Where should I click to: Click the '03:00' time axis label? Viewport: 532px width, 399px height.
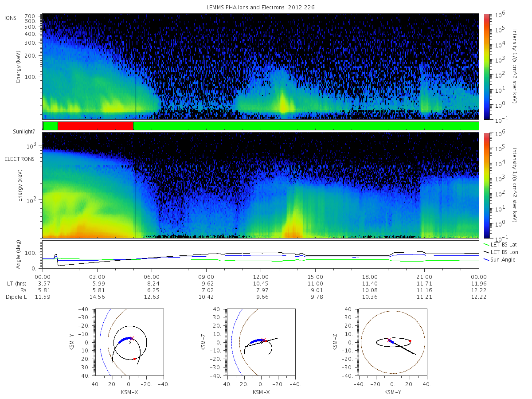(x=97, y=276)
